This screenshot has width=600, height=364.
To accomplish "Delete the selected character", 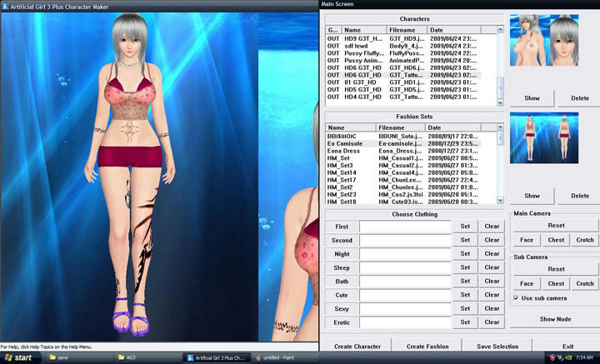I will tap(579, 98).
